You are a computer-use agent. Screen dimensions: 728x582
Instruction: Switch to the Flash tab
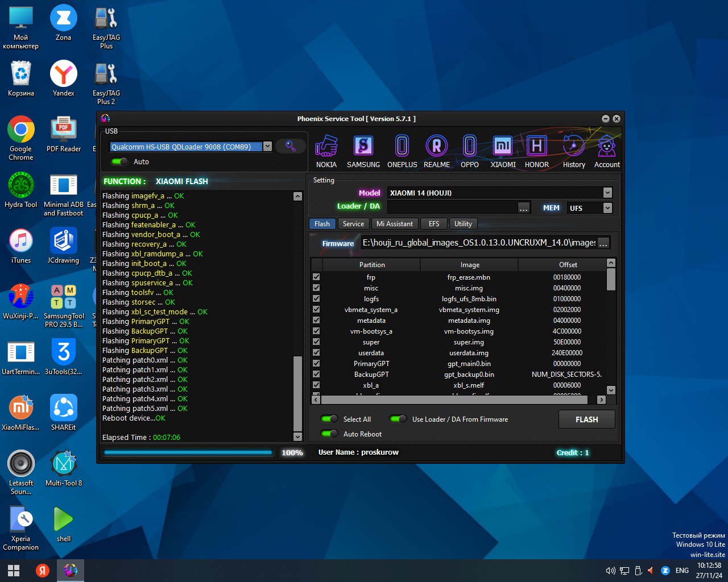click(x=322, y=224)
